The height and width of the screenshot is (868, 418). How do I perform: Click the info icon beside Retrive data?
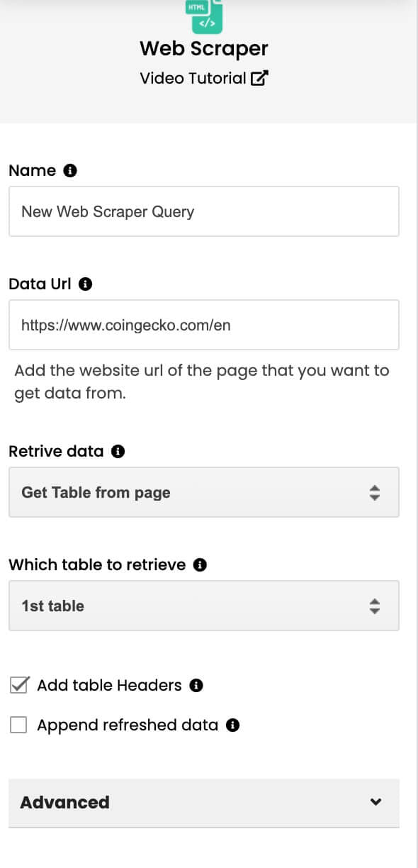click(x=118, y=451)
